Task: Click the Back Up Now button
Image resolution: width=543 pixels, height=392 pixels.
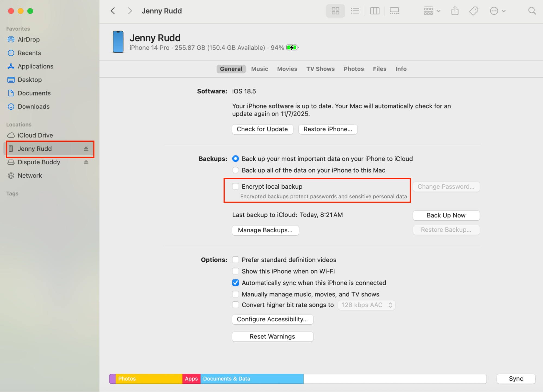Action: click(x=446, y=215)
